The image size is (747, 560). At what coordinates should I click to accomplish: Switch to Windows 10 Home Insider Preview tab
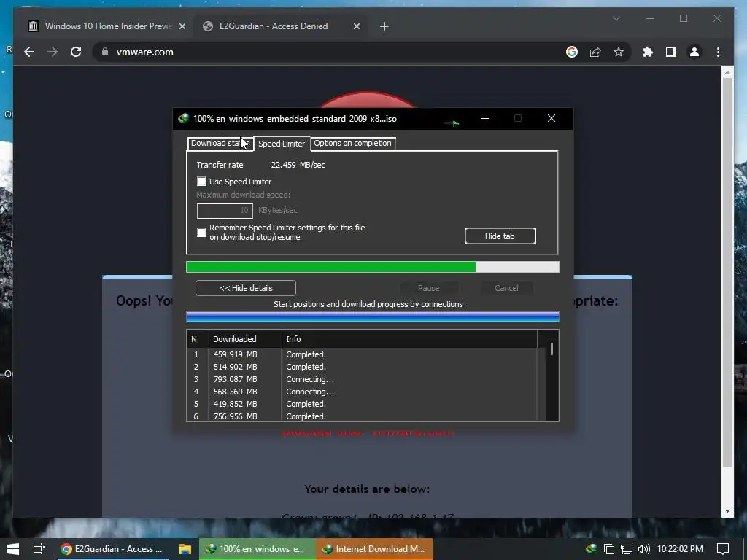107,26
